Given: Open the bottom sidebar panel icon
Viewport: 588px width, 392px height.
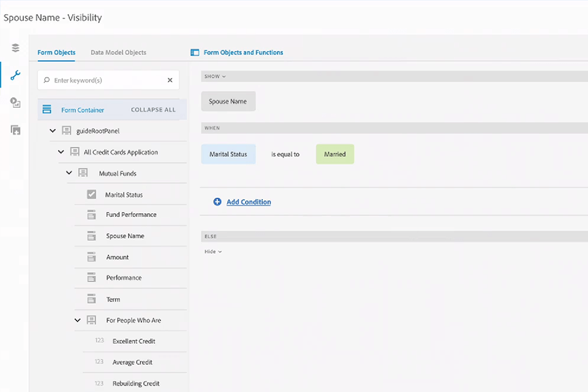Looking at the screenshot, I should (15, 130).
